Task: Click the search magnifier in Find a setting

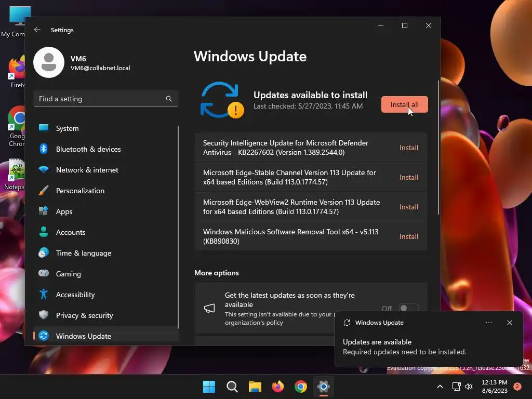Action: 169,99
